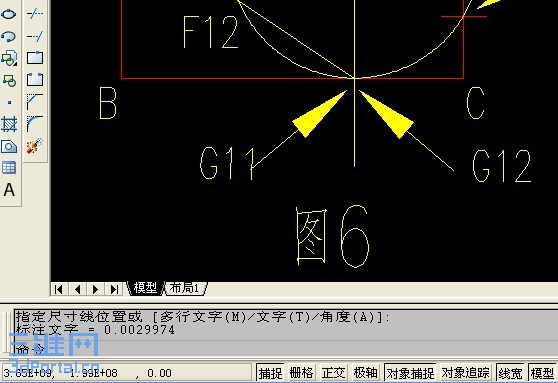Toggle 模型 space button in status bar
This screenshot has height=383, width=558.
542,373
